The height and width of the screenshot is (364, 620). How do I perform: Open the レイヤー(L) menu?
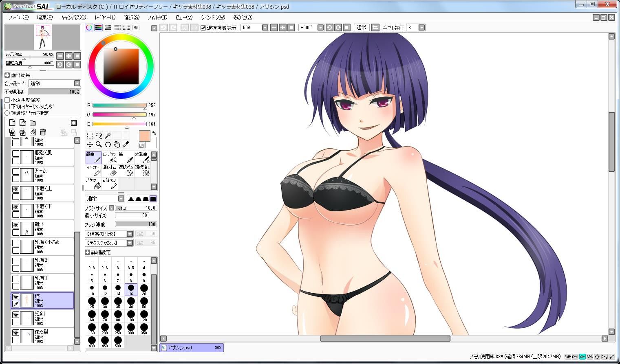click(x=105, y=18)
